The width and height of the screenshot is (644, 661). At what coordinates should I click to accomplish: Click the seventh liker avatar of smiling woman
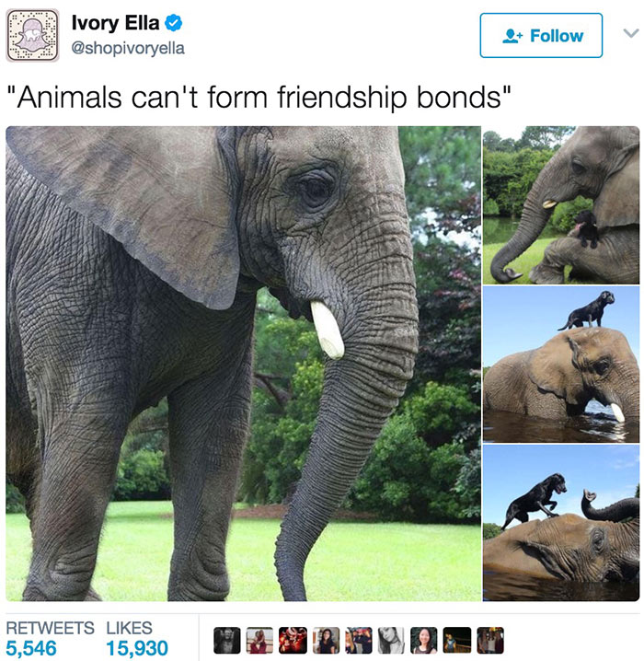(424, 641)
